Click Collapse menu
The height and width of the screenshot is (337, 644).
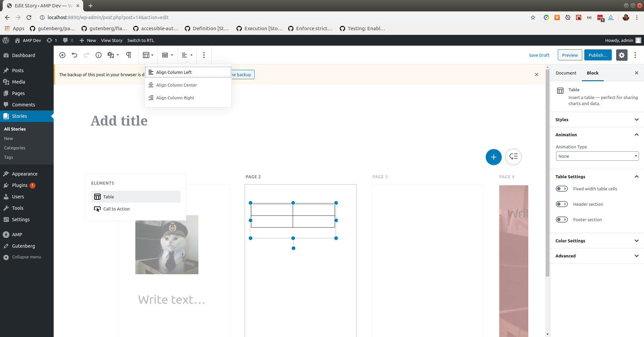pyautogui.click(x=27, y=257)
